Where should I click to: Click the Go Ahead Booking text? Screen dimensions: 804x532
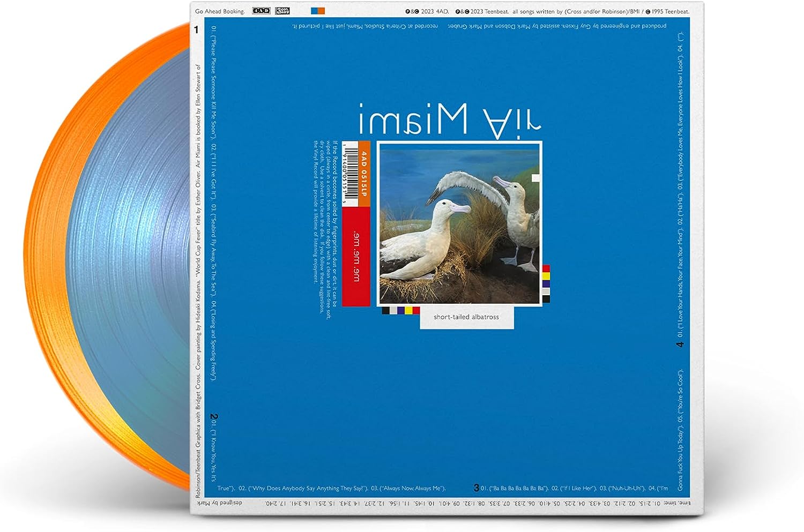click(220, 11)
